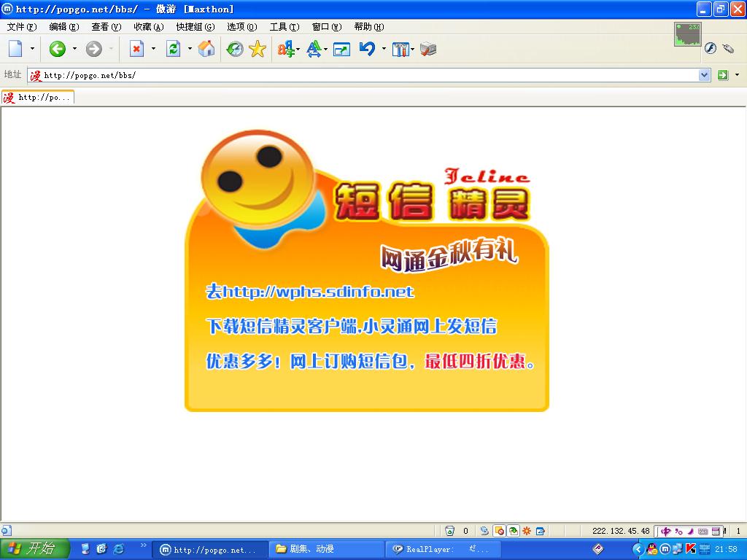
Task: Click the second quick launch icon
Action: (101, 549)
